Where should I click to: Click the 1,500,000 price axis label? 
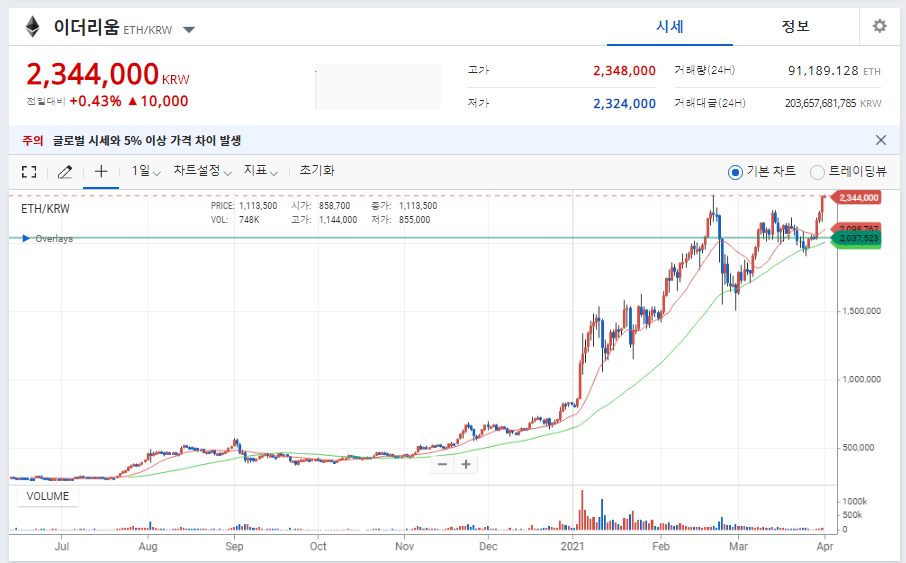click(862, 311)
